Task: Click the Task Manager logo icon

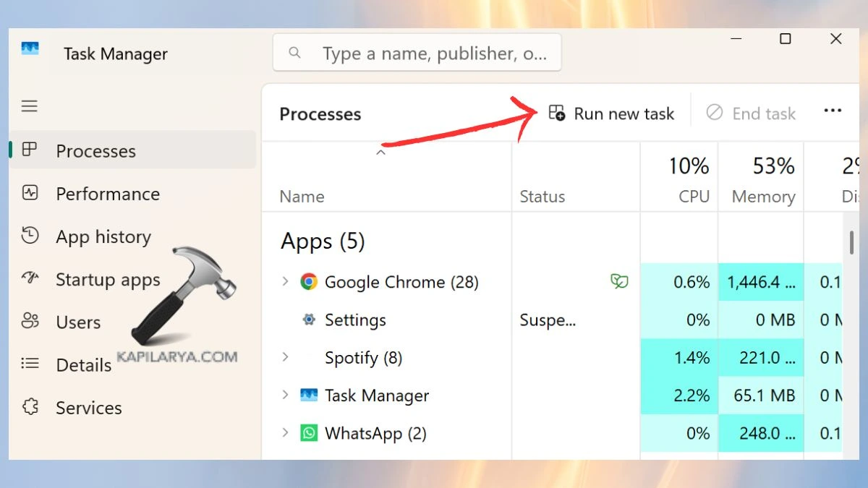Action: coord(30,49)
